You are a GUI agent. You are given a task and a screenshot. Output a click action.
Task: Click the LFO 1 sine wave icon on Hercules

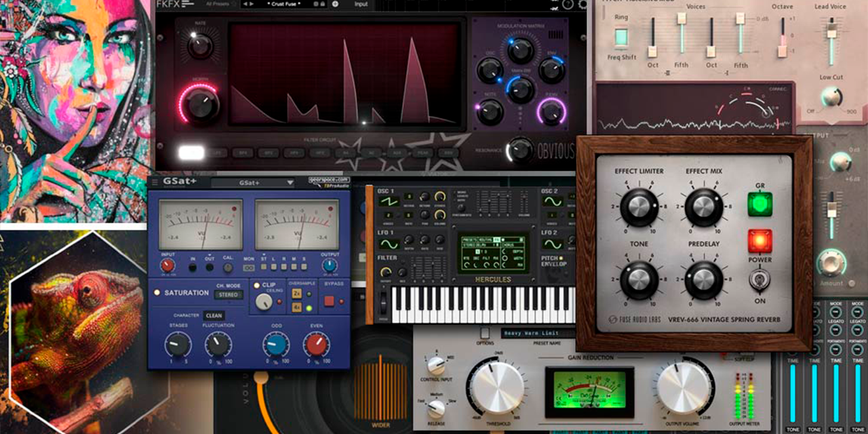click(389, 244)
